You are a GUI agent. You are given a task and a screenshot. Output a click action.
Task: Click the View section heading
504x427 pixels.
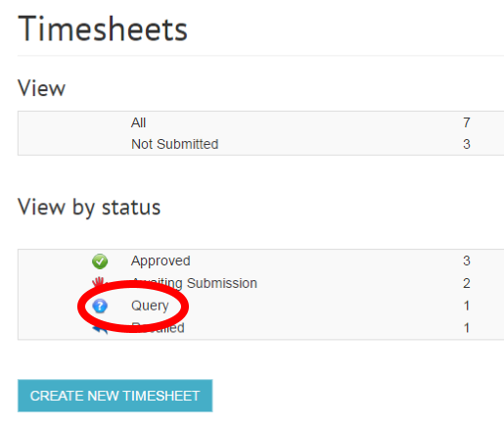click(41, 88)
